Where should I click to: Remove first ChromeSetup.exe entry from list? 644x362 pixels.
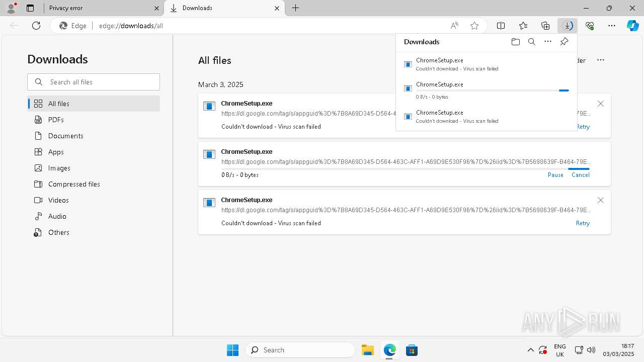pyautogui.click(x=601, y=104)
